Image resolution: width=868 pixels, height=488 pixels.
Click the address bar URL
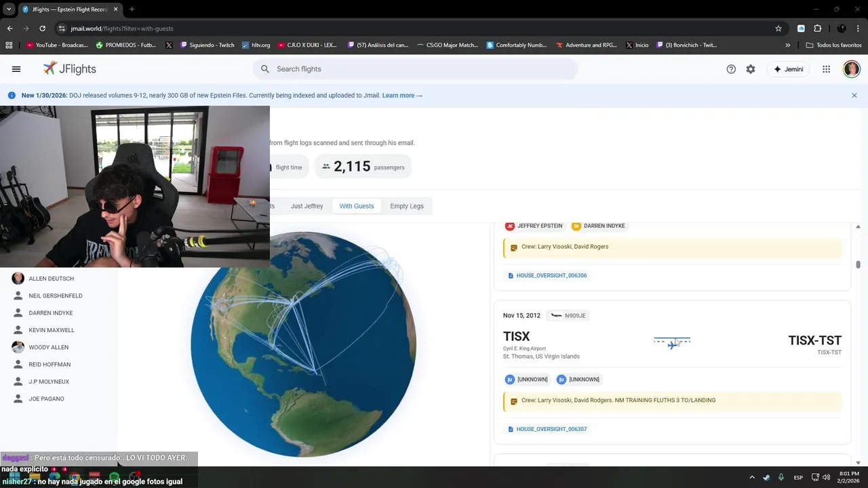coord(122,28)
